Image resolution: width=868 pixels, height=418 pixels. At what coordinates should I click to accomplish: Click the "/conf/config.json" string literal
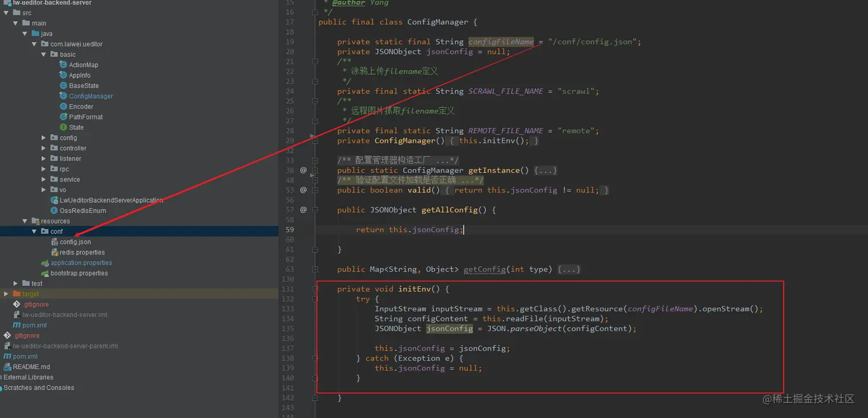pos(592,42)
